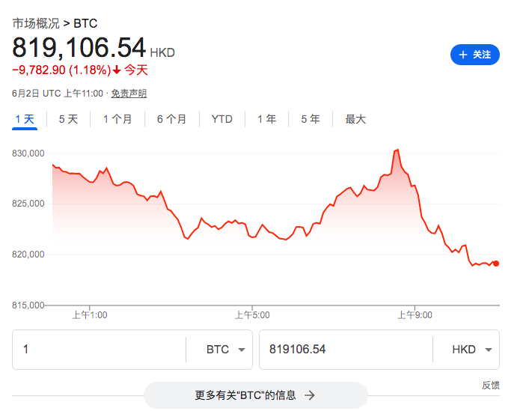This screenshot has width=532, height=411.
Task: Click the 819106.54 HKD amount field
Action: tap(344, 350)
